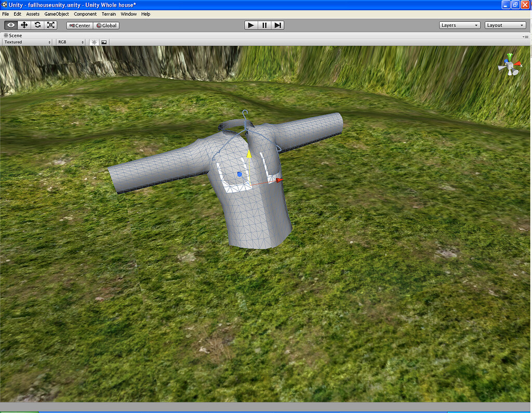Open the Layout dropdown
Screen dimensions: 532x413
pyautogui.click(x=504, y=25)
